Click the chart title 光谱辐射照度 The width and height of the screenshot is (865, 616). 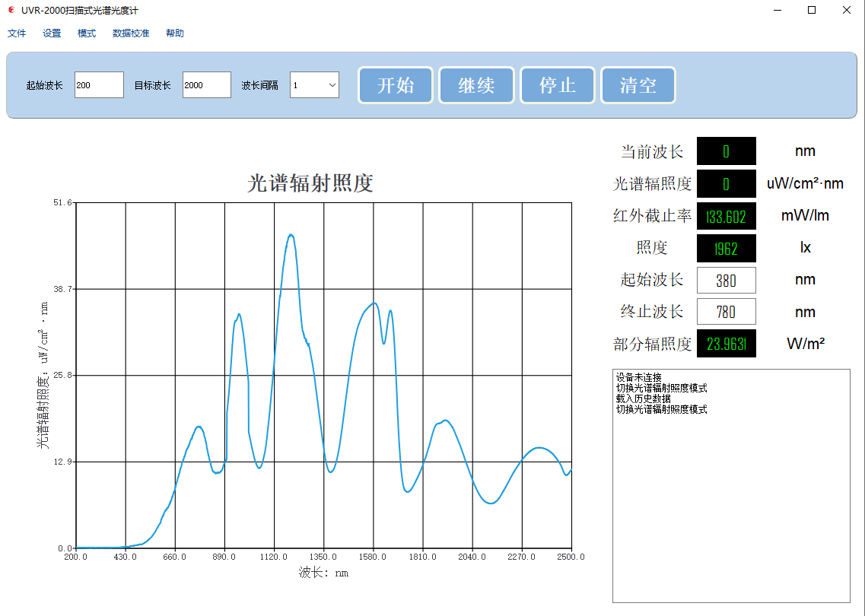tap(310, 183)
